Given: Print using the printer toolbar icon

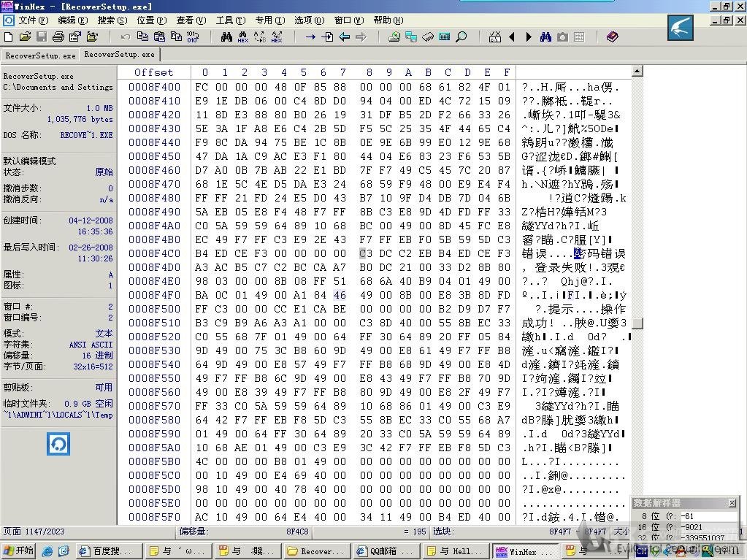Looking at the screenshot, I should coord(58,37).
